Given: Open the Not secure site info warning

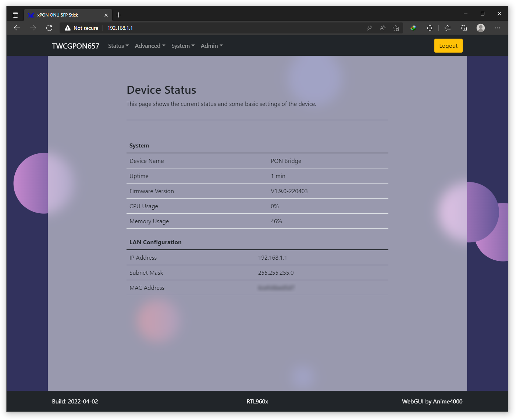Looking at the screenshot, I should pyautogui.click(x=82, y=28).
